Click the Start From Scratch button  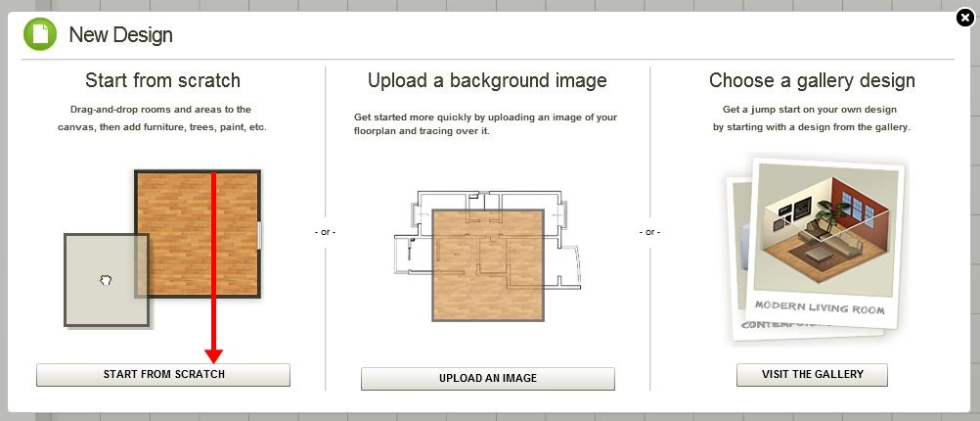pos(163,375)
